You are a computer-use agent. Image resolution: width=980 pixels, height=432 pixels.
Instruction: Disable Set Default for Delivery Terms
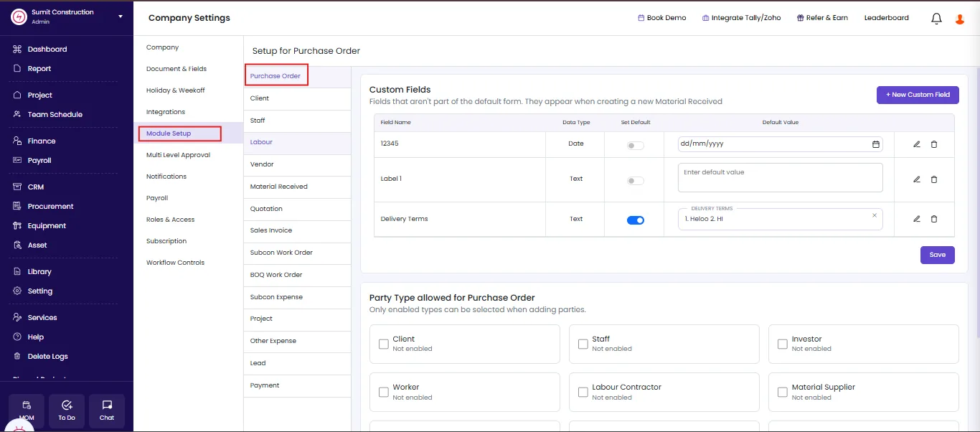click(636, 220)
